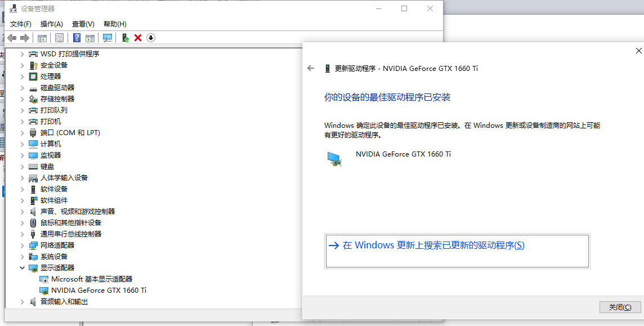Select the 处理器 tree label
The image size is (644, 326).
coord(51,77)
